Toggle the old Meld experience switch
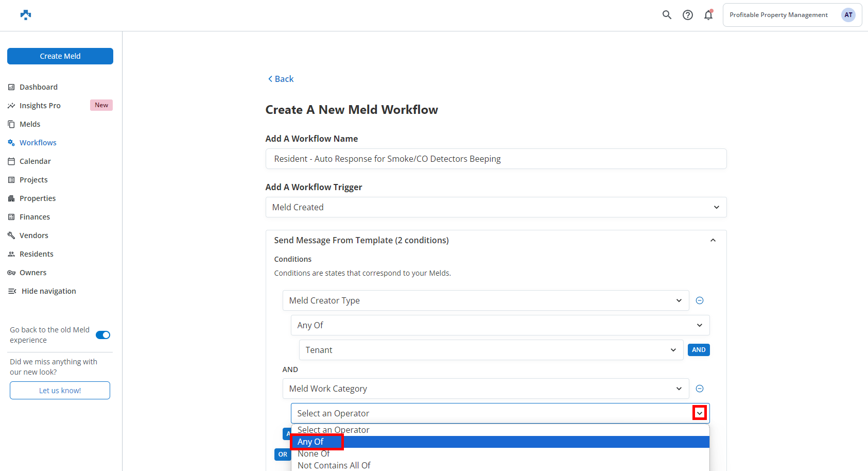The width and height of the screenshot is (868, 471). 103,335
